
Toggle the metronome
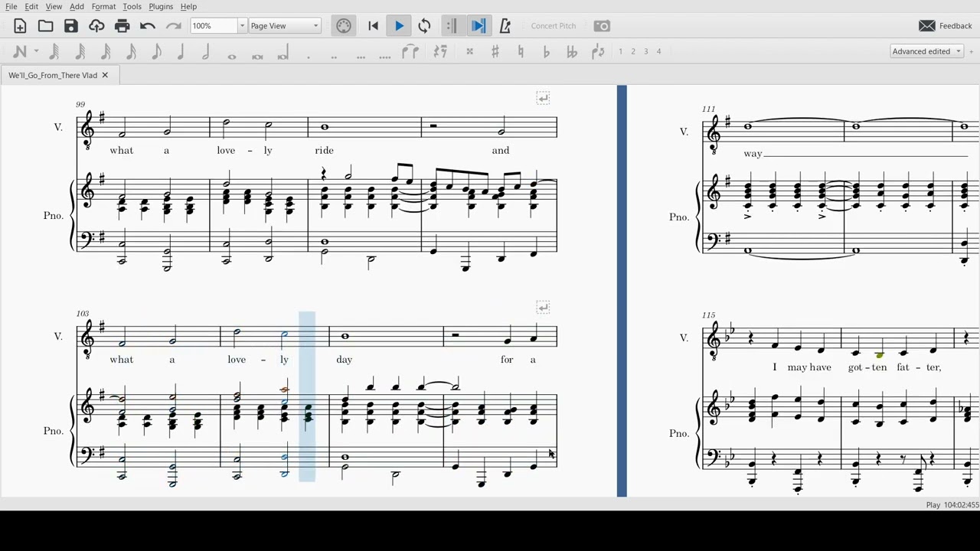[505, 26]
